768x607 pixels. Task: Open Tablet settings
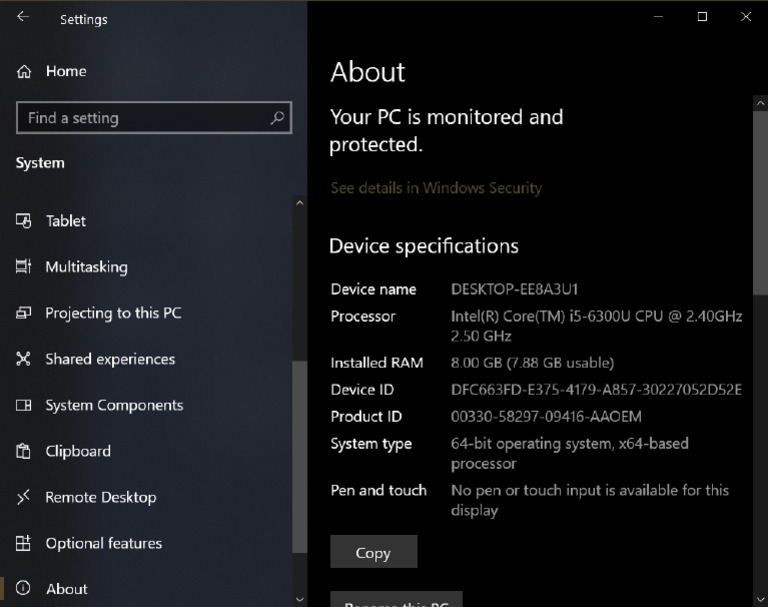tap(66, 221)
